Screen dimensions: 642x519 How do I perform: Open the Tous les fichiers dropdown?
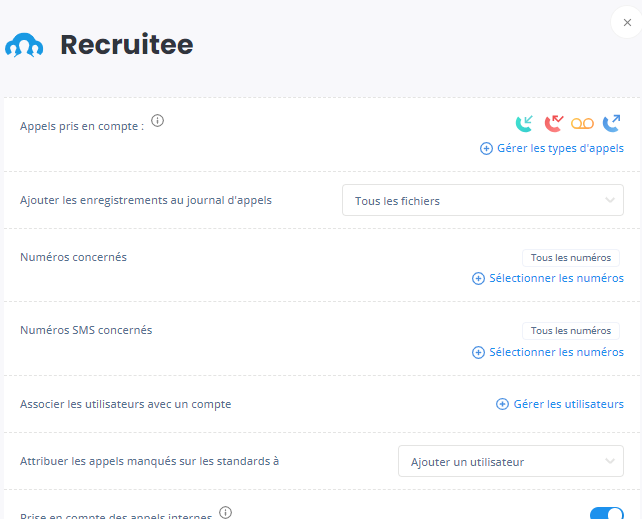483,200
